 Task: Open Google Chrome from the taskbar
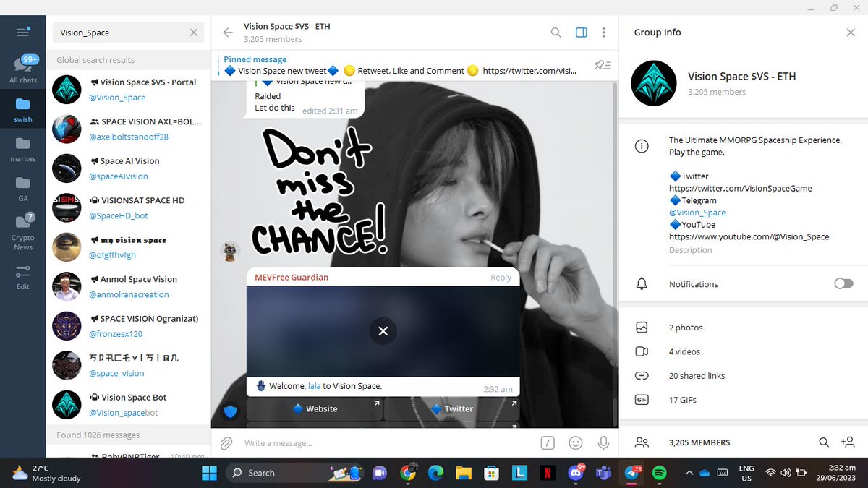coord(408,474)
